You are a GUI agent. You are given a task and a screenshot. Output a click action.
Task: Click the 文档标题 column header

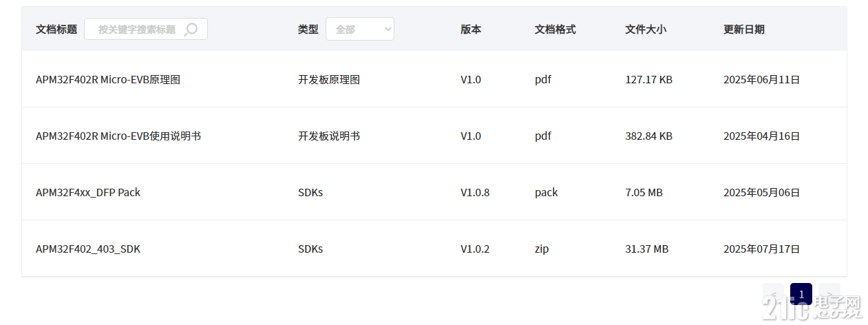click(x=56, y=30)
